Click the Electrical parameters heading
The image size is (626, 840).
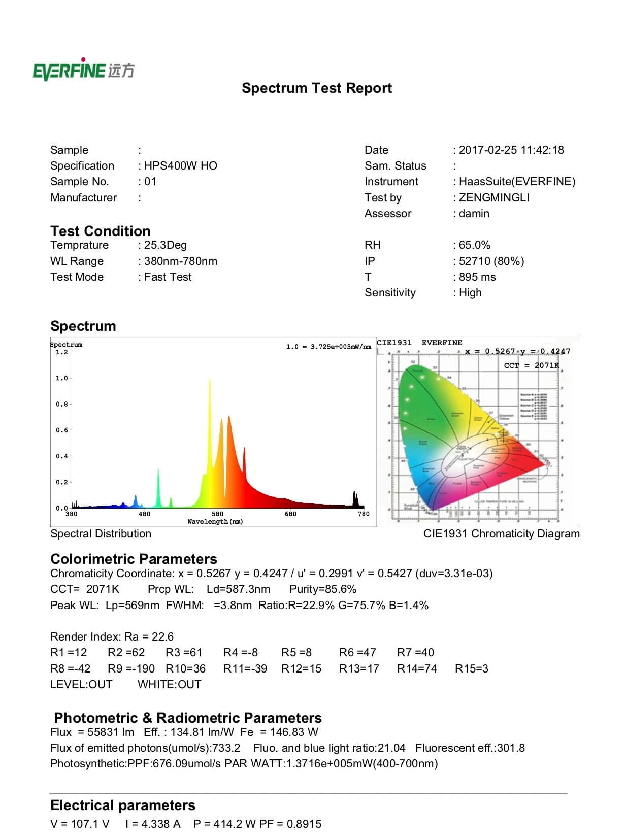(123, 805)
